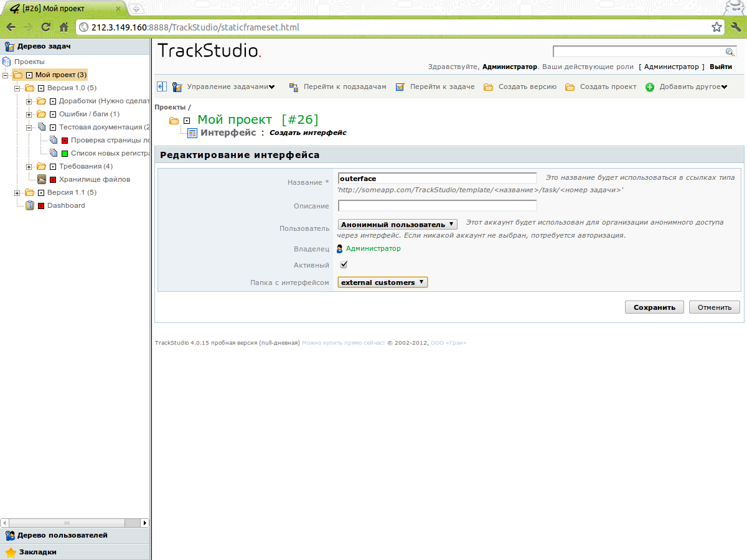Viewport: 747px width, 560px height.
Task: Click the Dashboard clipboard icon
Action: point(29,205)
